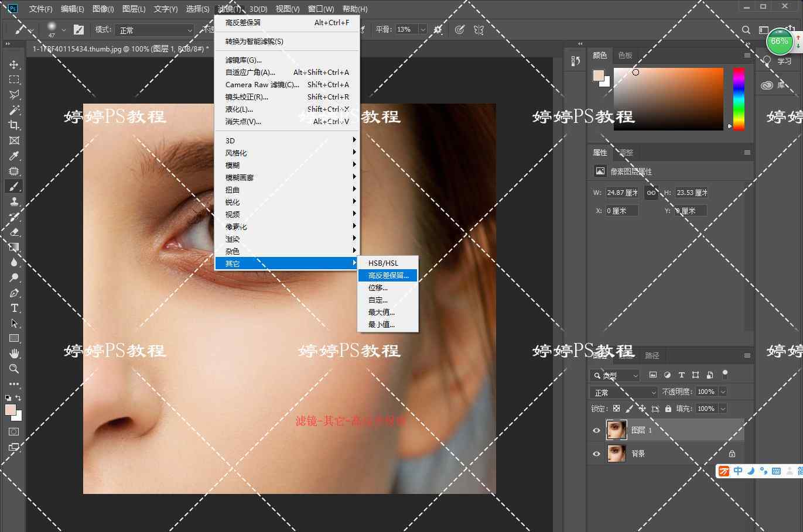This screenshot has width=803, height=532.
Task: Open the 填充 fill dropdown arrow
Action: 723,409
